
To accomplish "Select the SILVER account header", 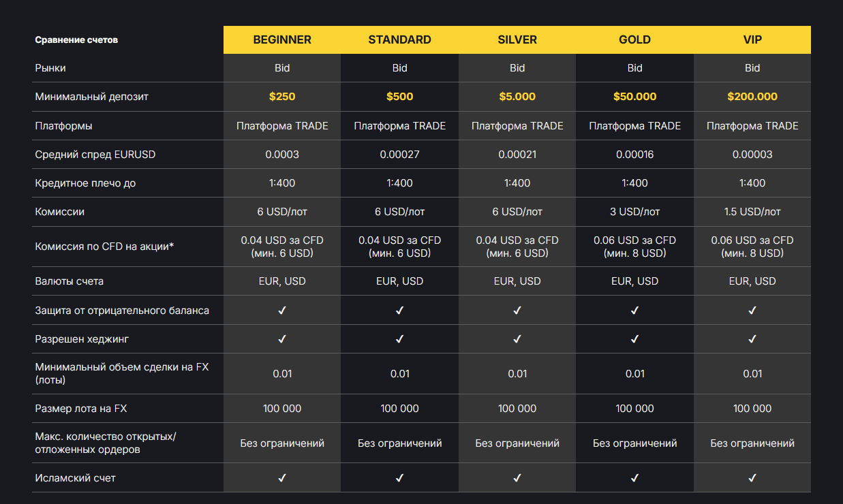I will pyautogui.click(x=517, y=40).
